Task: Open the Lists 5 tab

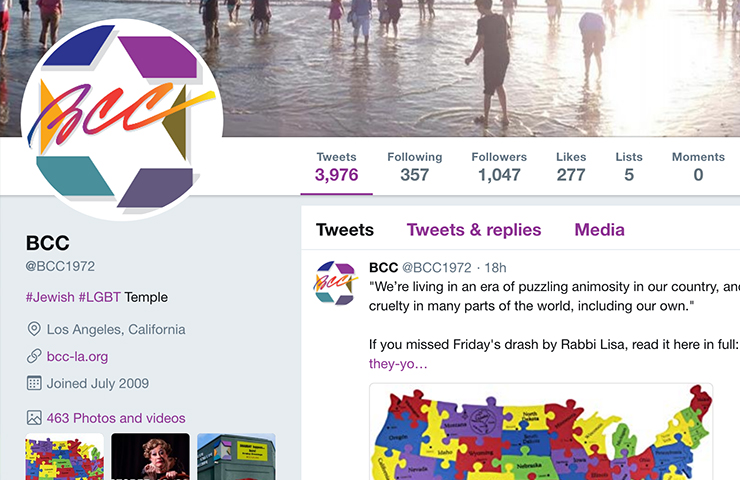Action: point(629,167)
